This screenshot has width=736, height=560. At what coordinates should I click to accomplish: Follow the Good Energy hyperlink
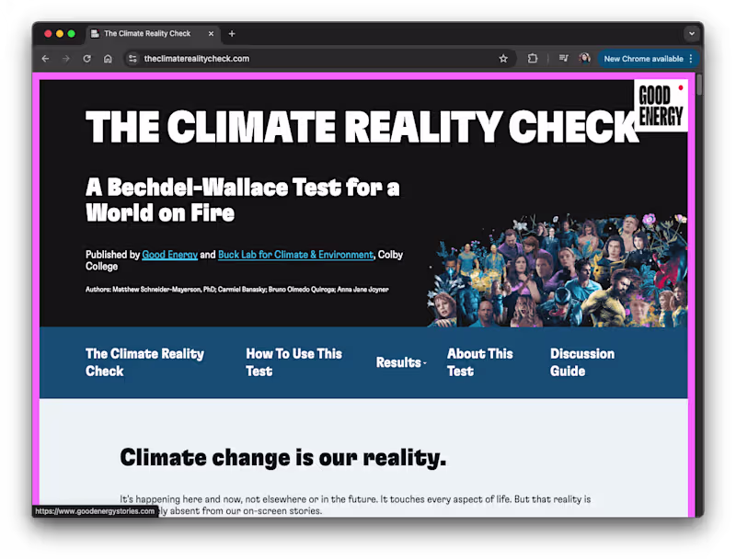tap(170, 255)
